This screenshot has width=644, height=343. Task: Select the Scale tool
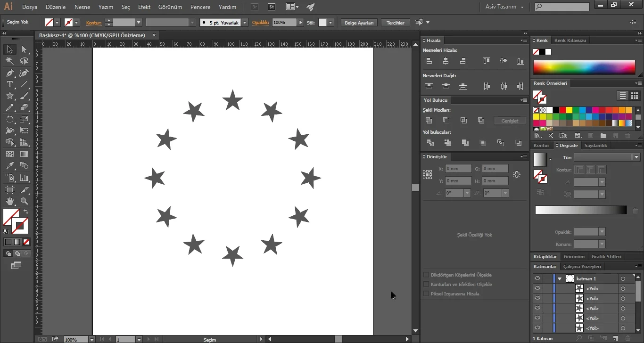pyautogui.click(x=24, y=119)
